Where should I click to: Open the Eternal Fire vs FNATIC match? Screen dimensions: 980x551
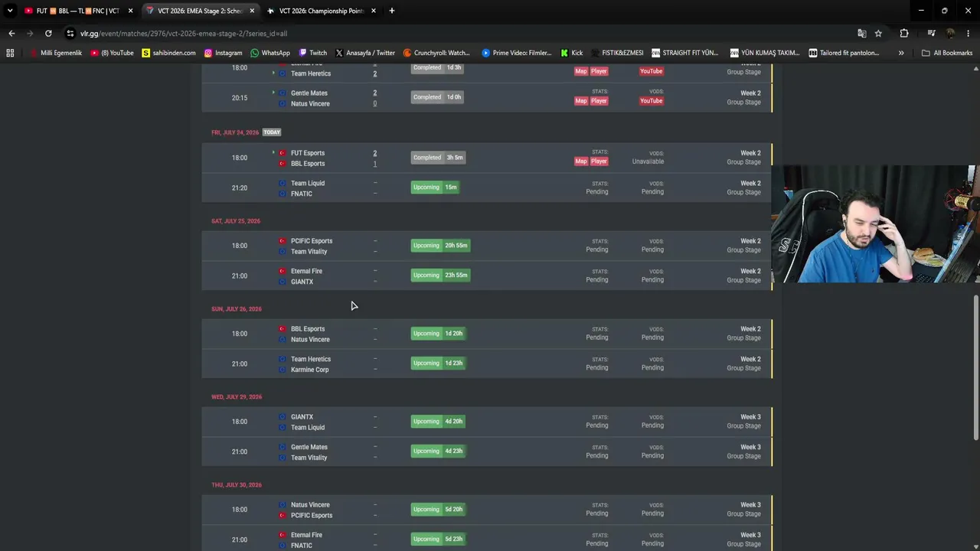tap(487, 539)
